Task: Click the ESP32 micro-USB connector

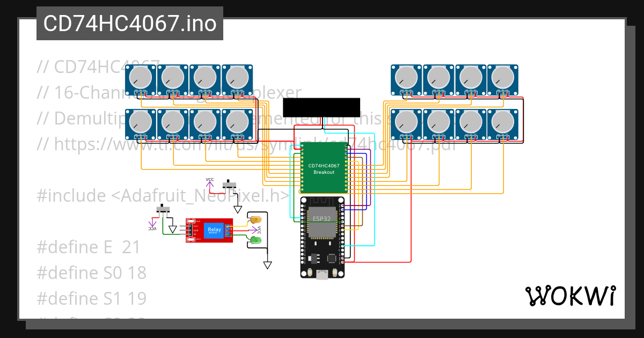Action: pyautogui.click(x=323, y=275)
